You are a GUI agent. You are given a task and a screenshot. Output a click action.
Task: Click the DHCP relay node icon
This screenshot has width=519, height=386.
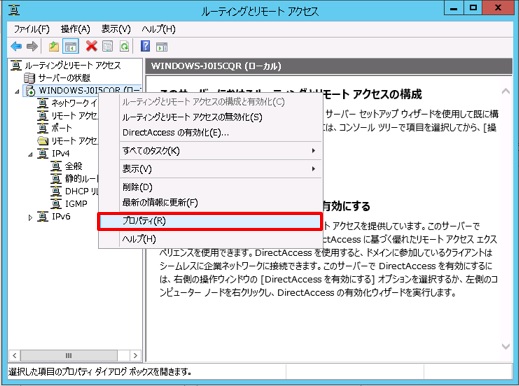(x=56, y=191)
